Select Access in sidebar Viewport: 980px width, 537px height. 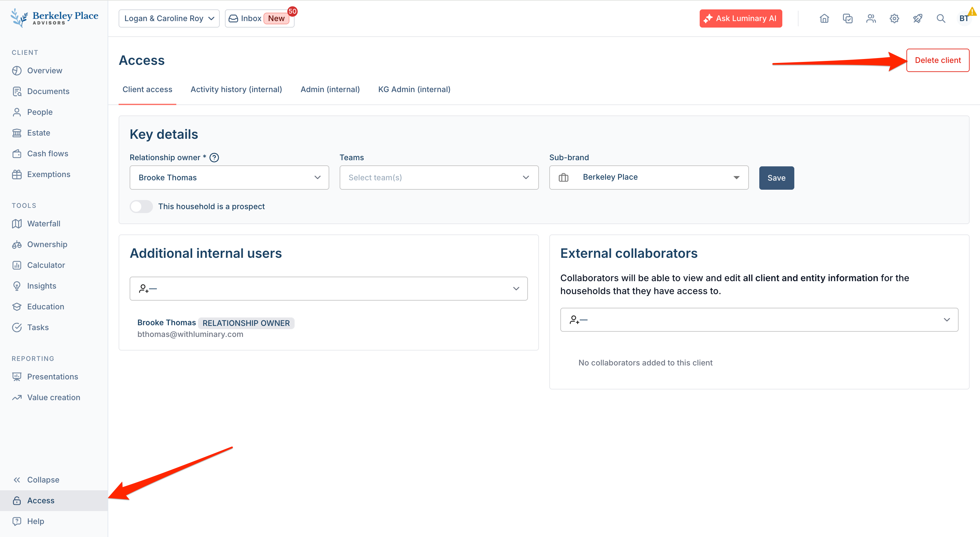tap(54, 500)
